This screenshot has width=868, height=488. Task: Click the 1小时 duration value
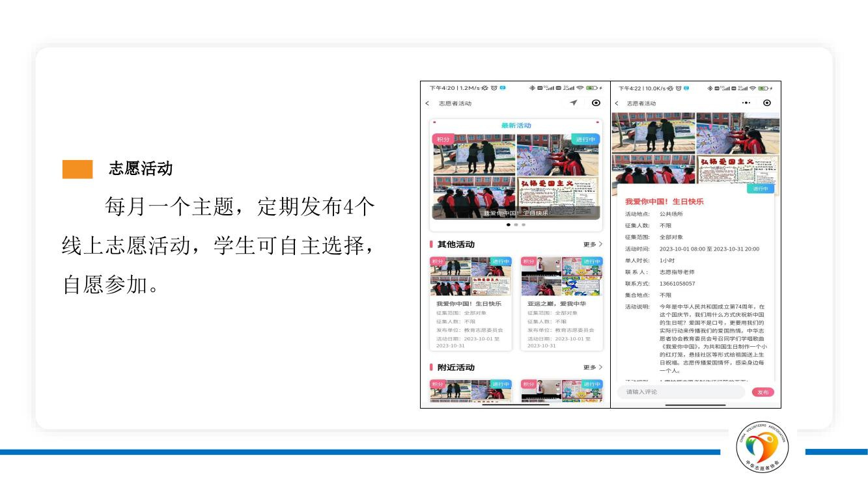667,260
